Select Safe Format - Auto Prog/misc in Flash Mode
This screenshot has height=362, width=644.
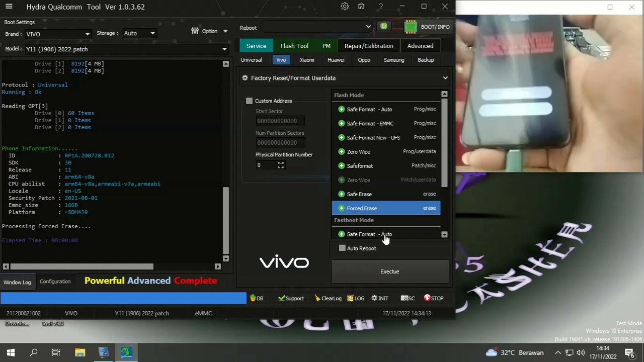(386, 109)
